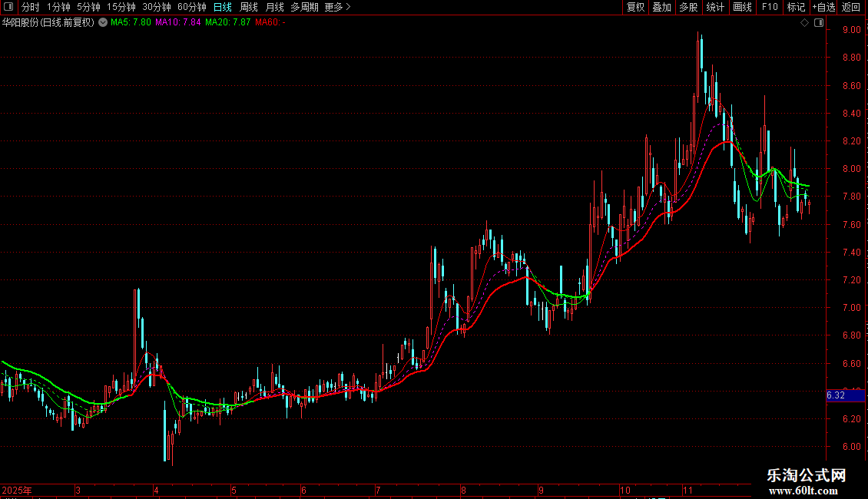This screenshot has height=499, width=868.
Task: Click the MA60 indicator label
Action: tap(270, 22)
